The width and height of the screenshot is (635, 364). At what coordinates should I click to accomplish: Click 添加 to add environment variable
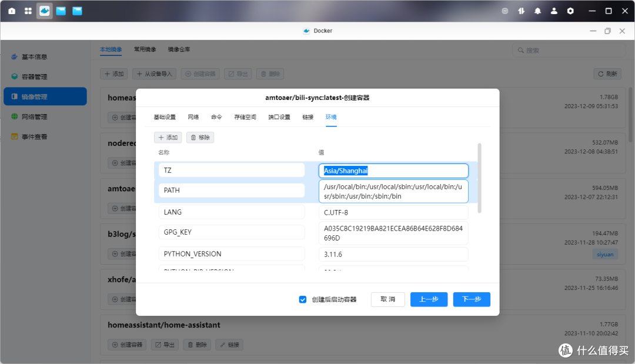coord(168,138)
